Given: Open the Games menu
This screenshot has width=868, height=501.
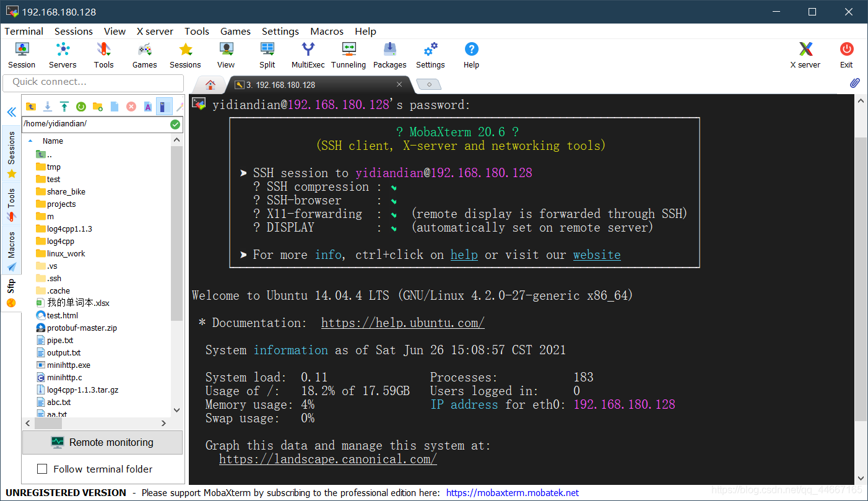Looking at the screenshot, I should [235, 31].
